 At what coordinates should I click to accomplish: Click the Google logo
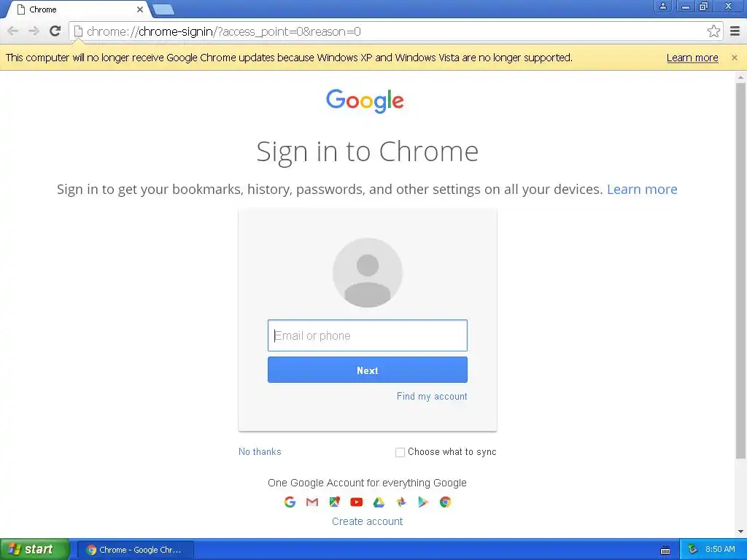(365, 101)
